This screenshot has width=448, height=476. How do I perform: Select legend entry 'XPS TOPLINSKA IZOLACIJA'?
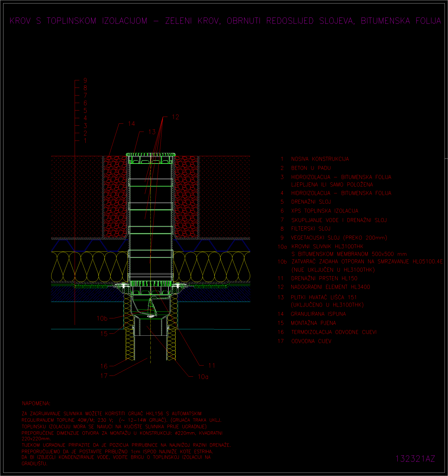tap(325, 211)
